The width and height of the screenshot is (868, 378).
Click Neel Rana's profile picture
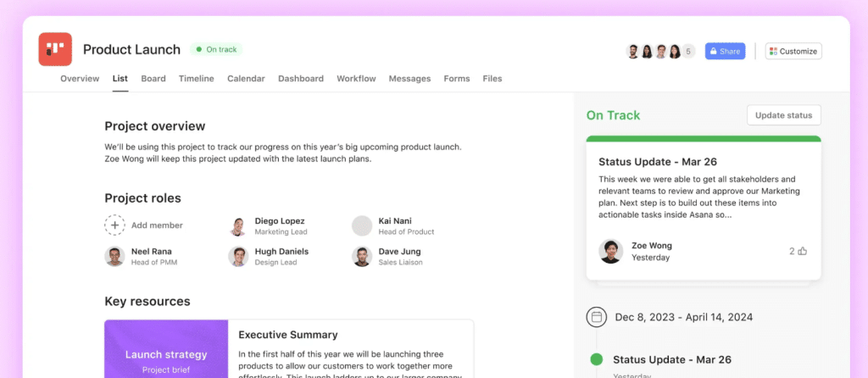pos(114,257)
